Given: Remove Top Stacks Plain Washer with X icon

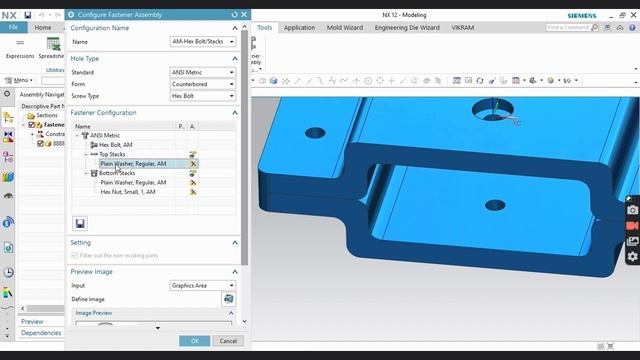Looking at the screenshot, I should click(x=193, y=164).
